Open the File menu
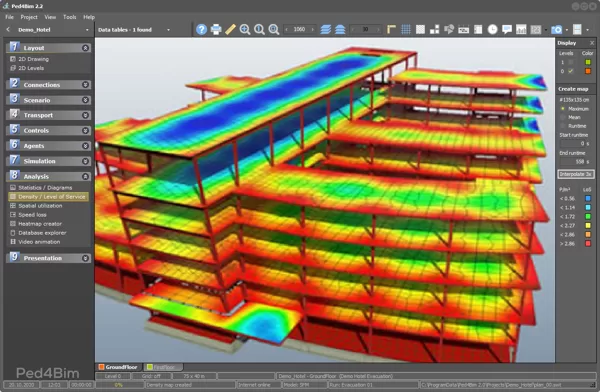The height and width of the screenshot is (392, 600). pyautogui.click(x=10, y=17)
